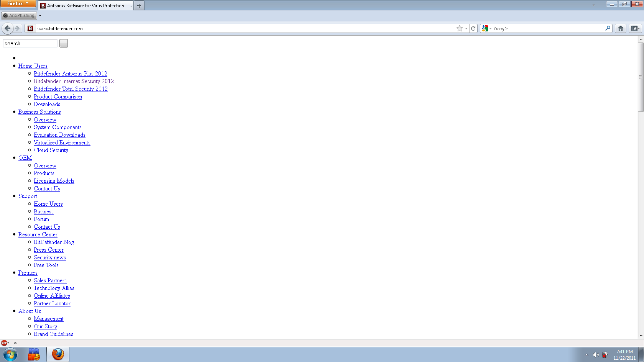Open the Forum link

pyautogui.click(x=41, y=219)
